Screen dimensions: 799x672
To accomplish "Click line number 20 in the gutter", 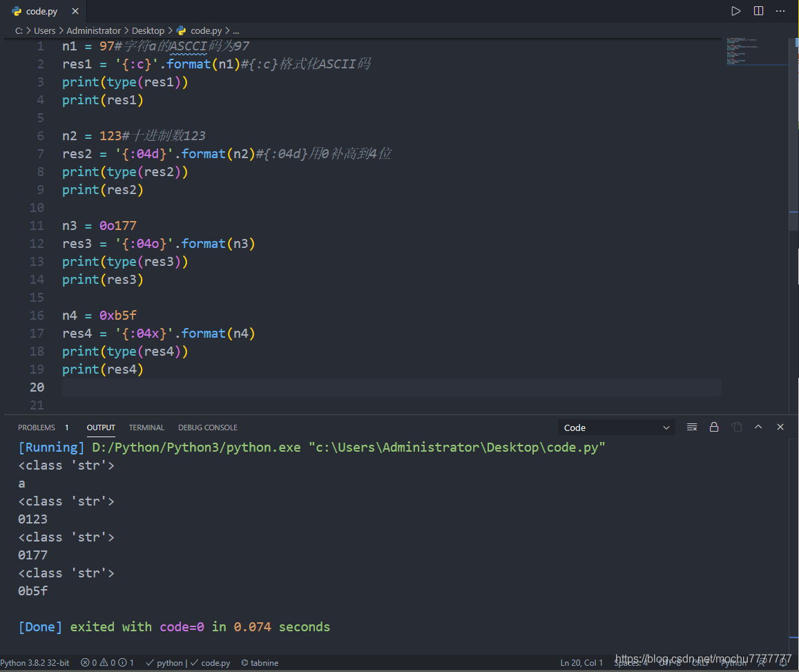I will [37, 387].
